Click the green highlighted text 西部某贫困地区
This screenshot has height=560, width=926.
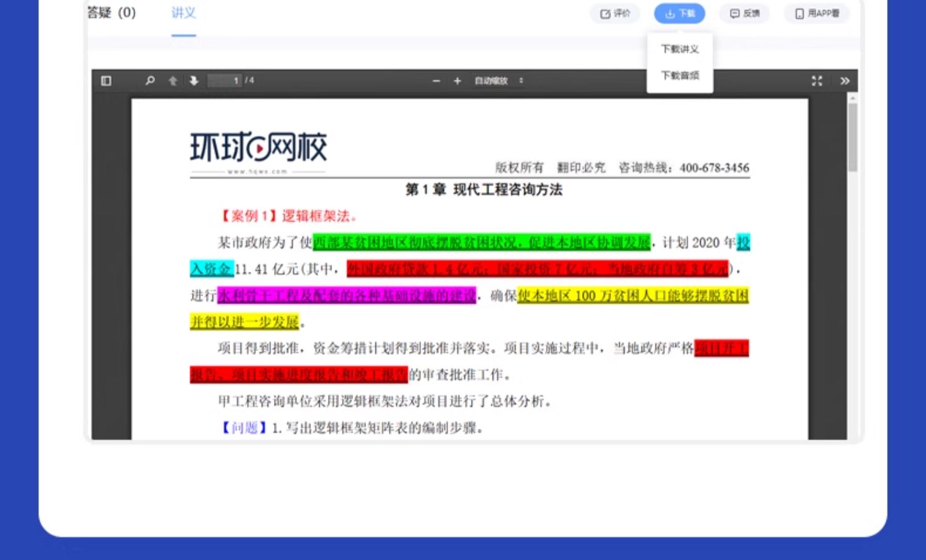tap(482, 243)
